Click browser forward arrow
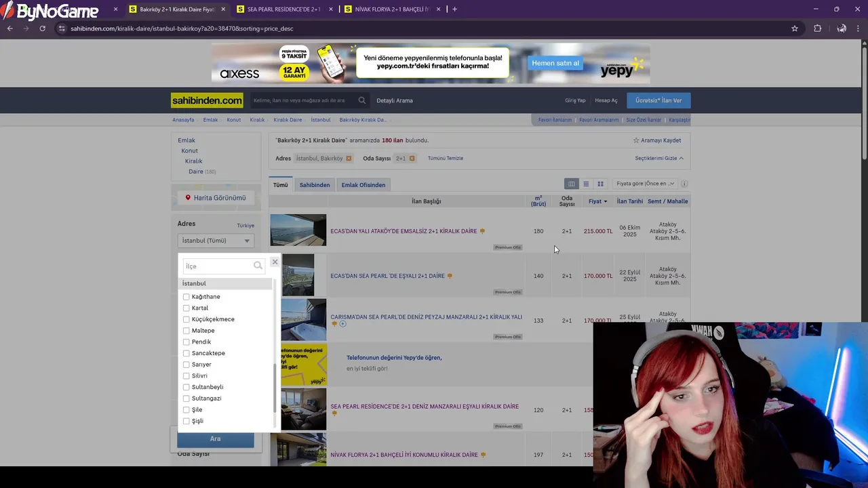The height and width of the screenshot is (488, 868). point(26,28)
